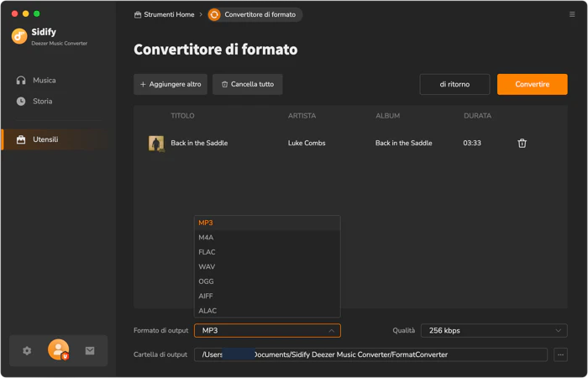Screen dimensions: 588x378
Task: Click the di ritorno button
Action: pos(454,84)
